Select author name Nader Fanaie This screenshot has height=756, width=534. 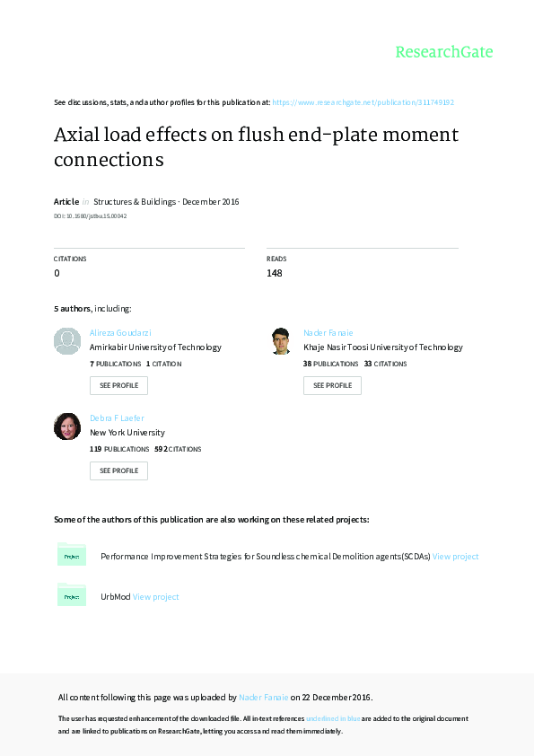328,332
